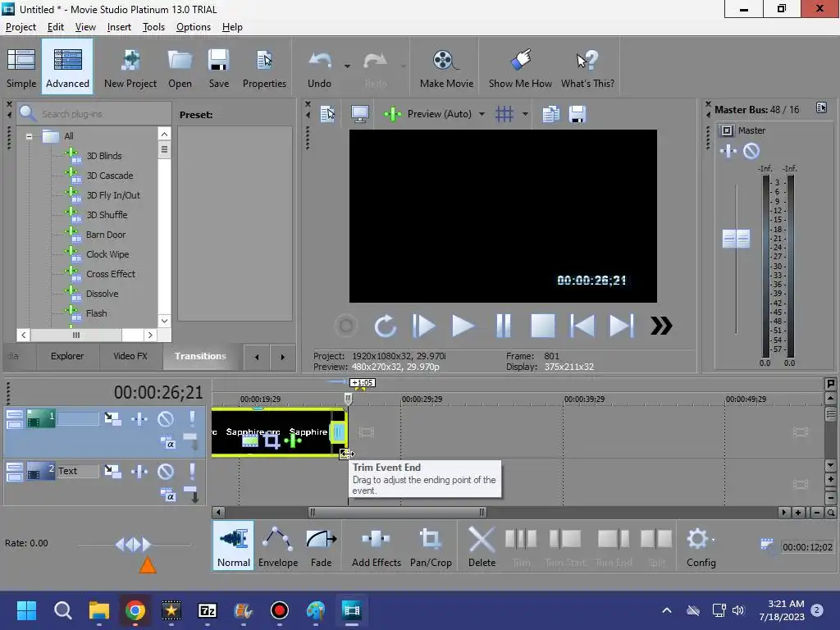Mute video track 1
This screenshot has width=840, height=630.
pyautogui.click(x=166, y=419)
